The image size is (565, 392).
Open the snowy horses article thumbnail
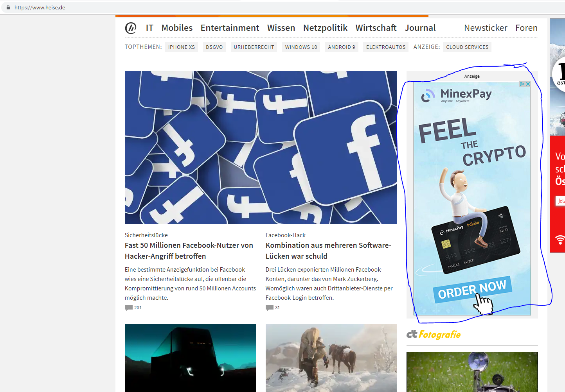pyautogui.click(x=331, y=358)
